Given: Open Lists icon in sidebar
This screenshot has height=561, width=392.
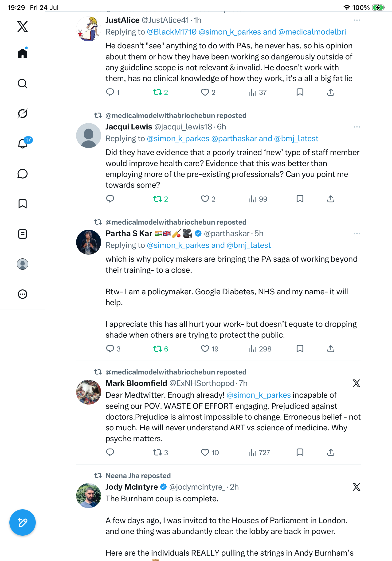Looking at the screenshot, I should click(x=23, y=234).
